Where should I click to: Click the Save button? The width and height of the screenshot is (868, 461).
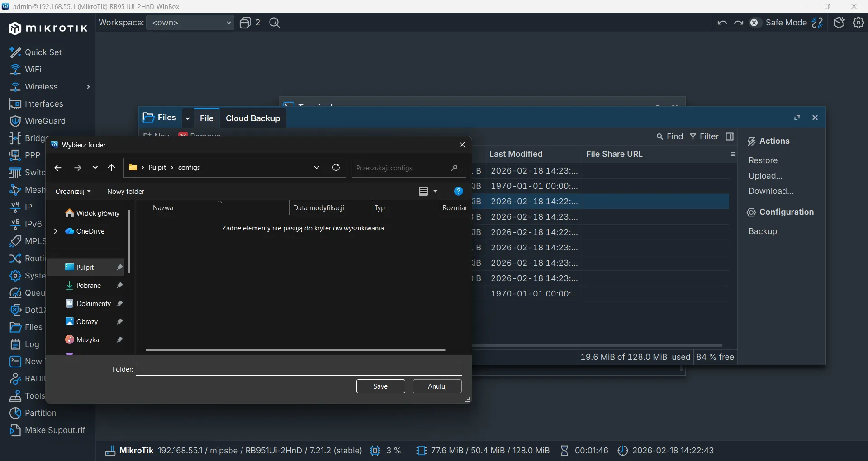pyautogui.click(x=380, y=386)
